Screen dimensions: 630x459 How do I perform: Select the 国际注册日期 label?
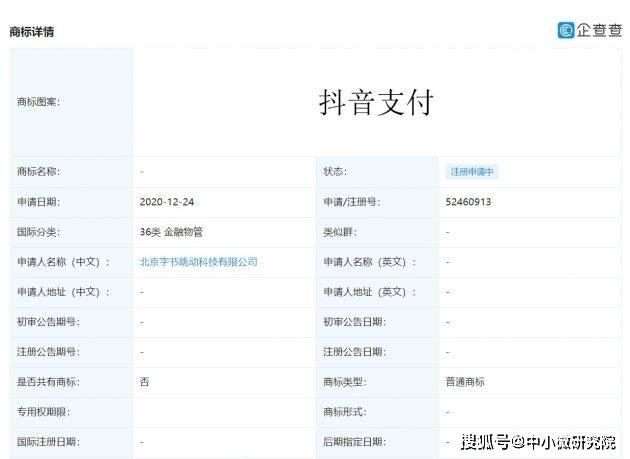pyautogui.click(x=48, y=441)
